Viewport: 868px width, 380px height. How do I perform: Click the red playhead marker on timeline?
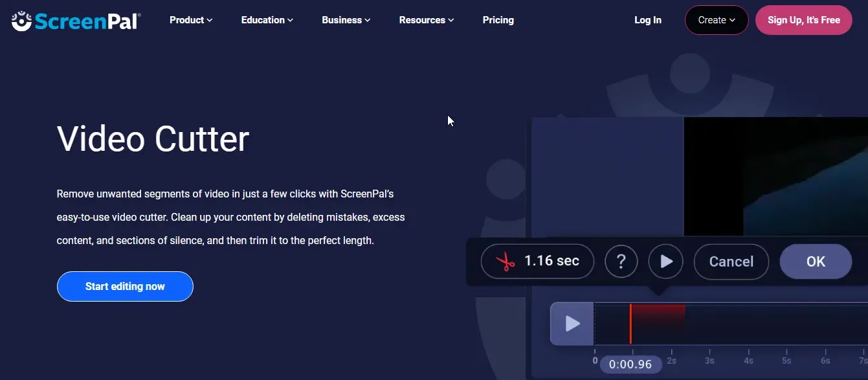(x=630, y=324)
